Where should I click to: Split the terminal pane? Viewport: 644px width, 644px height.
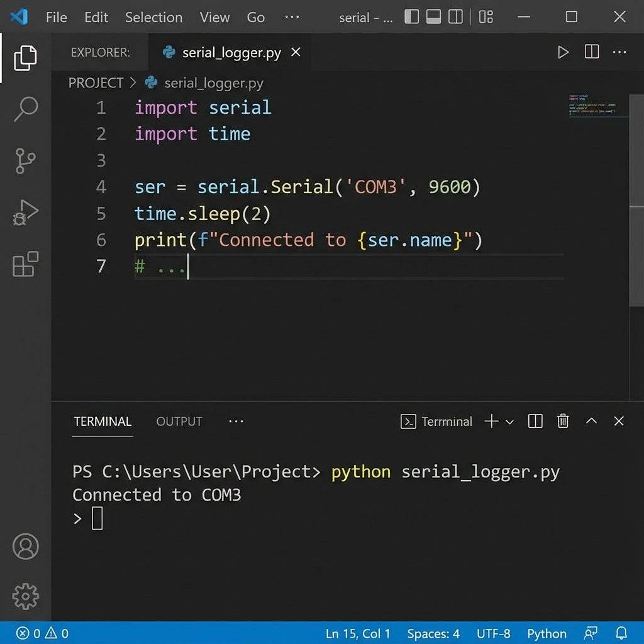pos(535,421)
